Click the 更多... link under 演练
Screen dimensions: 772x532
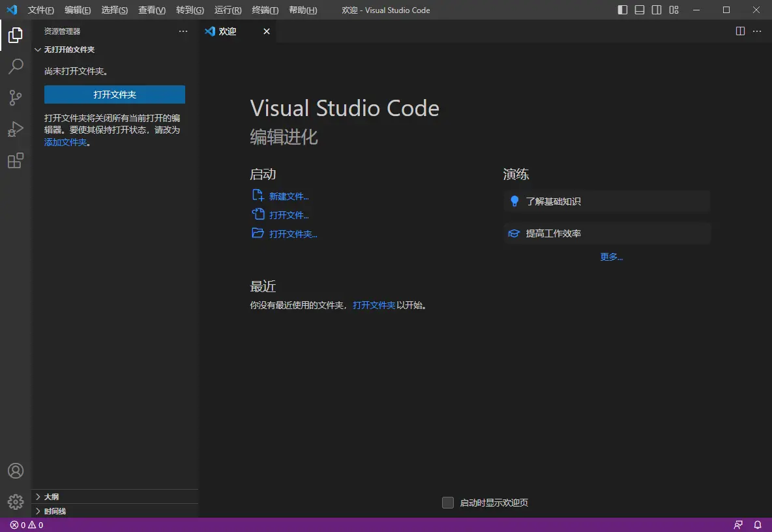click(611, 256)
